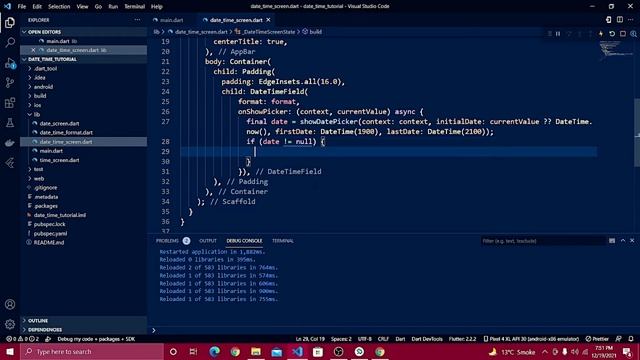Select the Debug Console tab
This screenshot has width=640, height=360.
244,241
